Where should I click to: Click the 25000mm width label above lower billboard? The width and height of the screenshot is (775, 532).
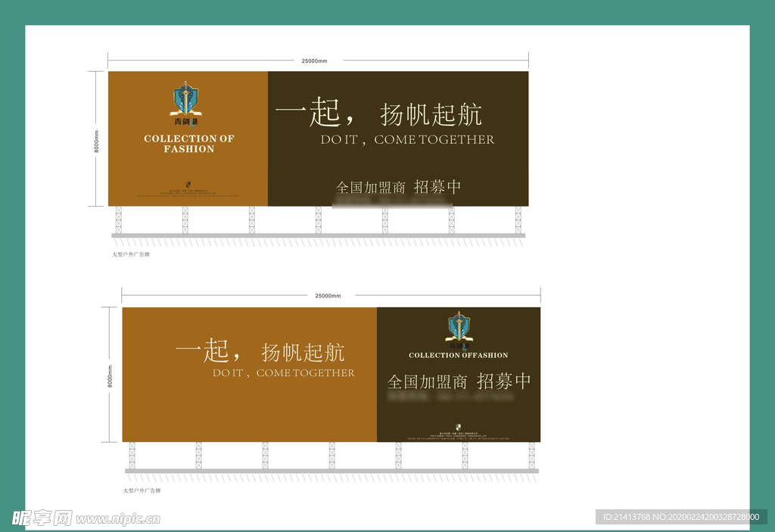[328, 296]
